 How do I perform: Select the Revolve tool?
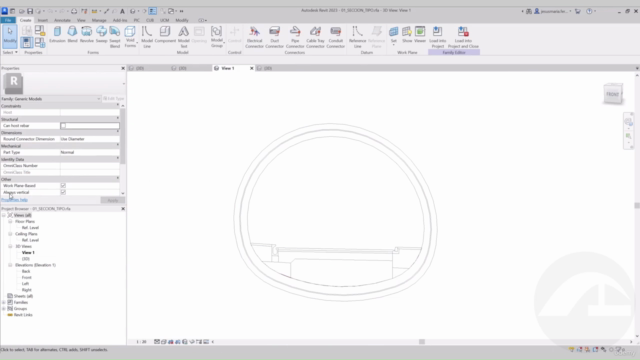87,35
